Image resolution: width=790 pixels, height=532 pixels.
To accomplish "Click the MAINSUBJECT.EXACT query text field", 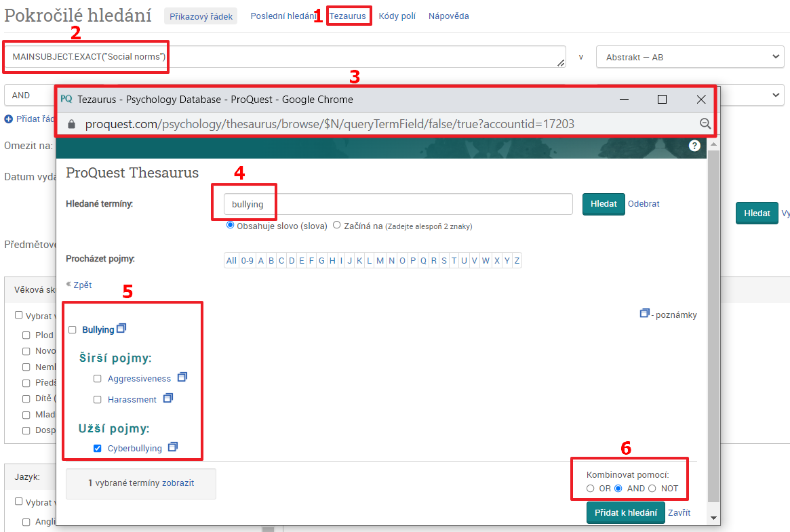I will [285, 57].
